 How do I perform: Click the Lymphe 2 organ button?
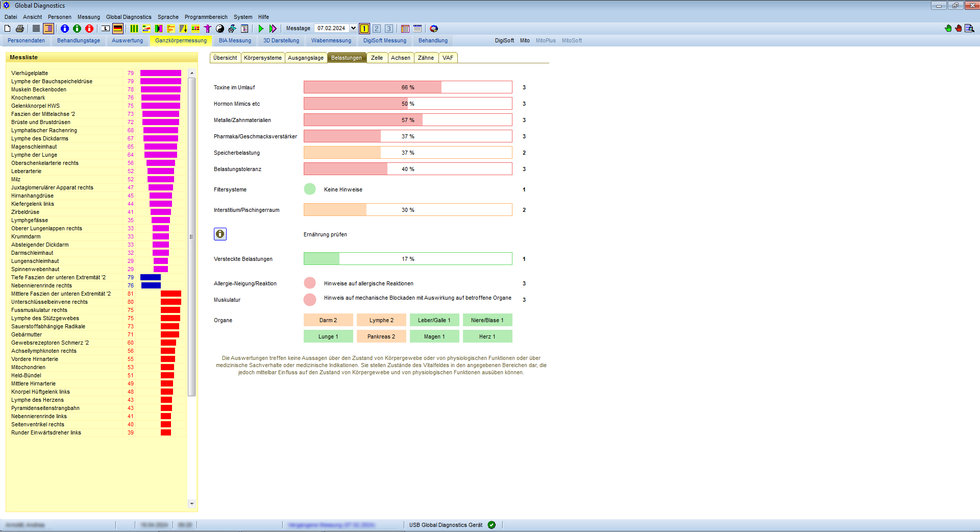point(382,320)
